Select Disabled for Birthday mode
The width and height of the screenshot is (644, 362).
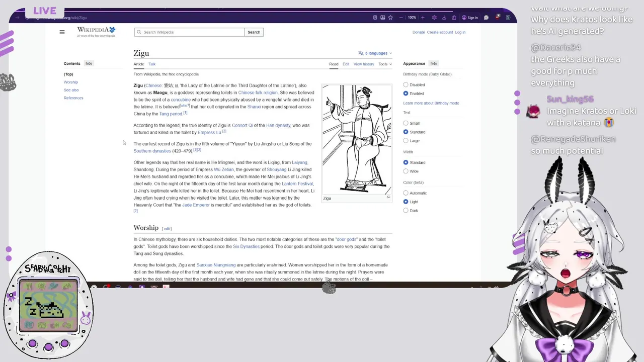(x=406, y=85)
